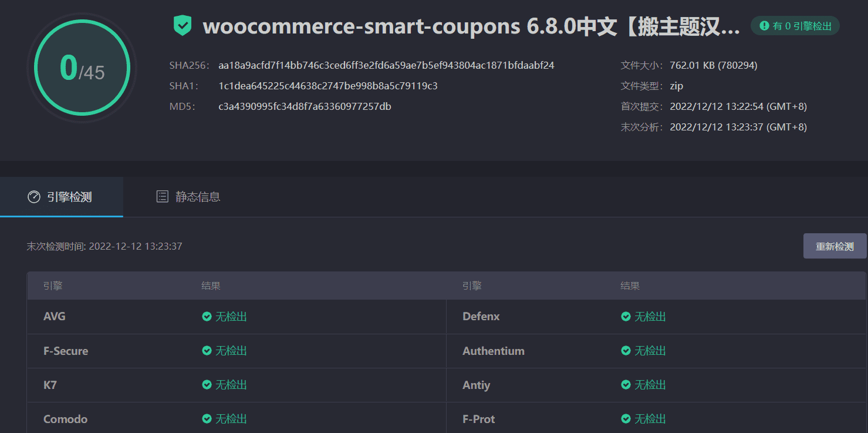Click the Comodo engine name
This screenshot has height=433, width=868.
(65, 419)
